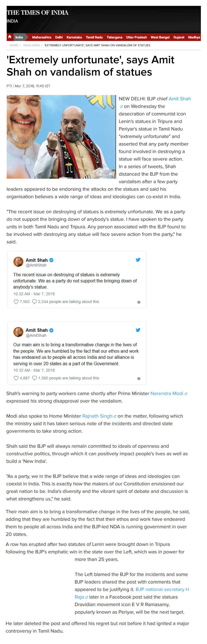
Task: Click Amit Shah avatar in first tweet
Action: (18, 262)
